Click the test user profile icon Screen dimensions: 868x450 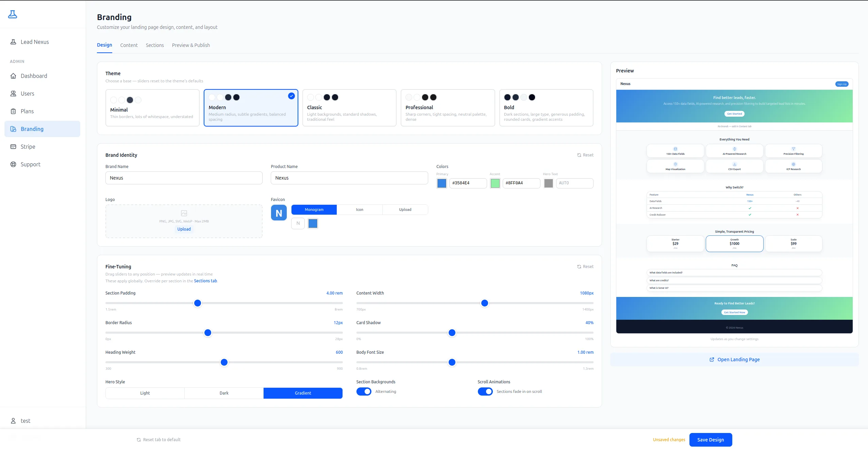click(13, 421)
